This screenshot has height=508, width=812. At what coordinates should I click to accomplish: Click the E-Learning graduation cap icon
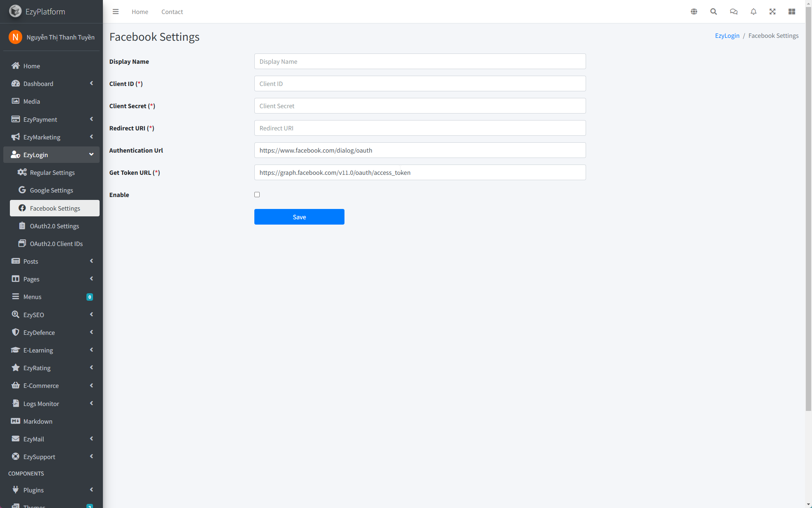click(x=16, y=350)
